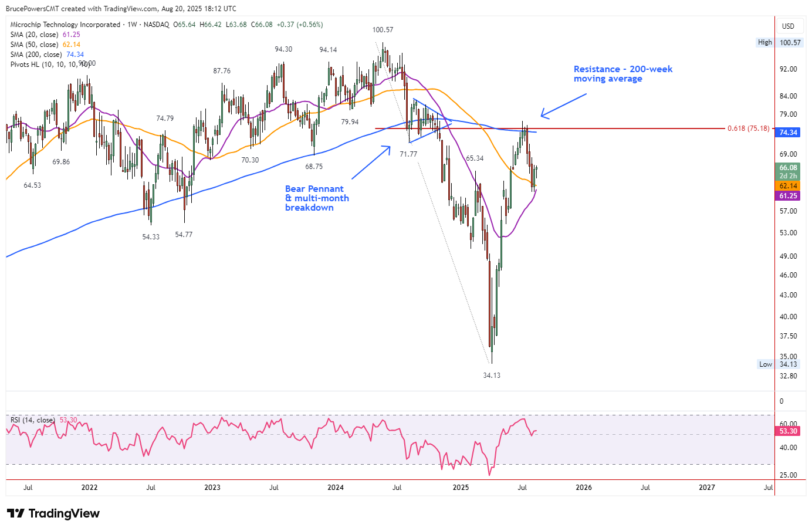812x531 pixels.
Task: Click the 54.77 pivot label
Action: [184, 235]
